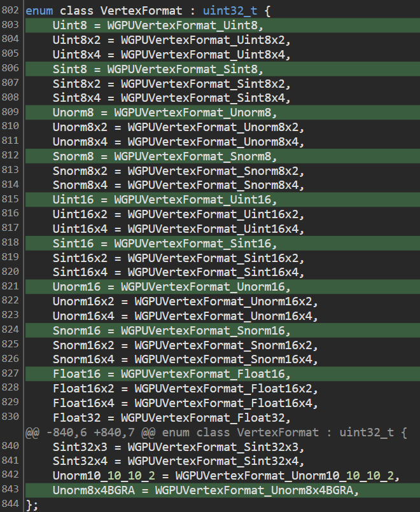Select the added Snorm8 enum line
This screenshot has height=512, width=420.
pos(223,156)
